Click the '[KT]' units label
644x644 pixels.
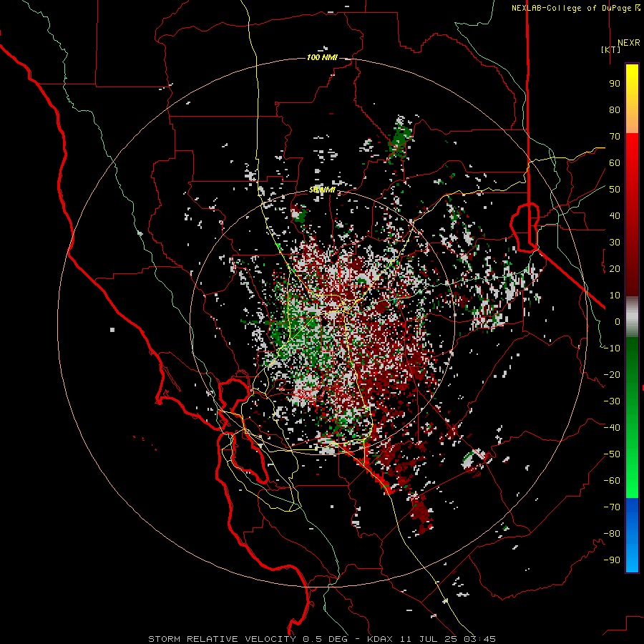(611, 49)
